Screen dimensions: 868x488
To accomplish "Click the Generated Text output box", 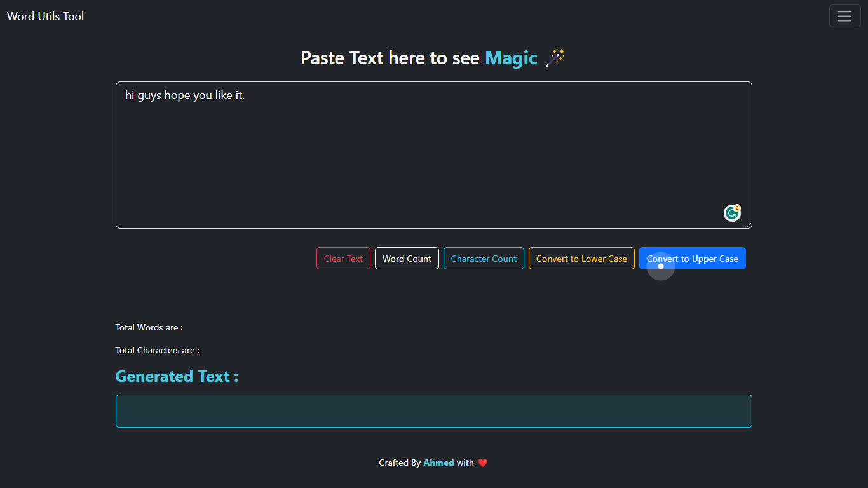I will (x=433, y=411).
